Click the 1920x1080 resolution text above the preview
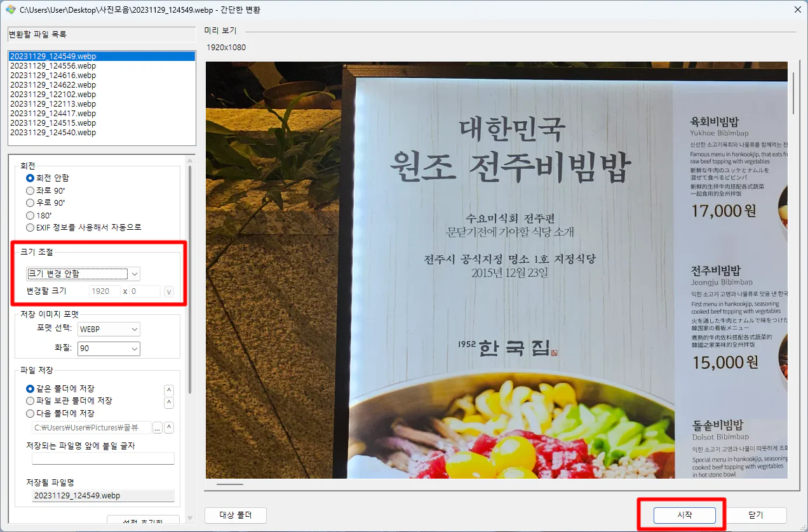The image size is (808, 532). [226, 48]
